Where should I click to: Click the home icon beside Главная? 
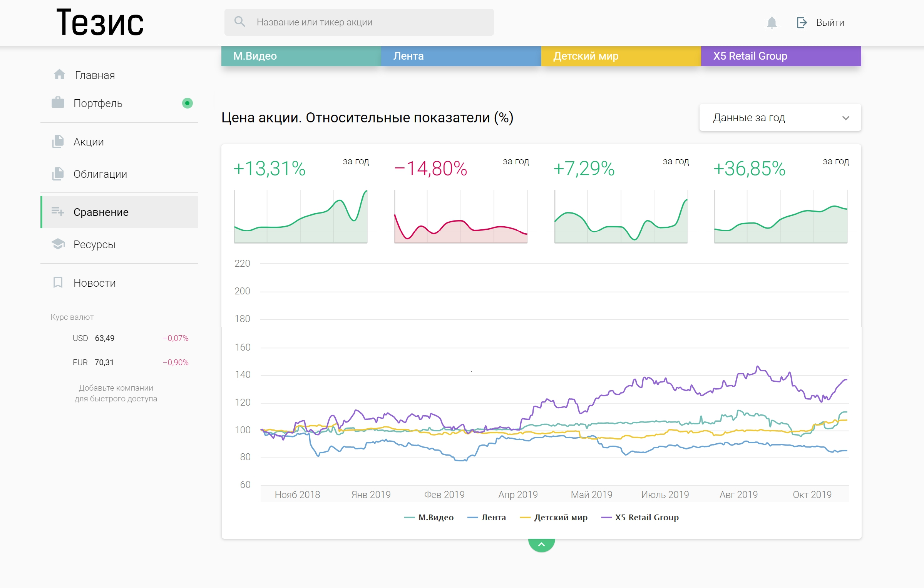coord(59,74)
